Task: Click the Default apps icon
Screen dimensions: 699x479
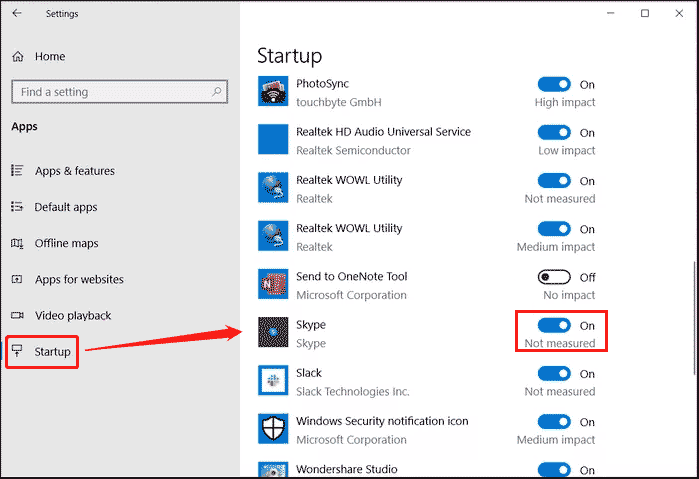Action: coord(17,206)
